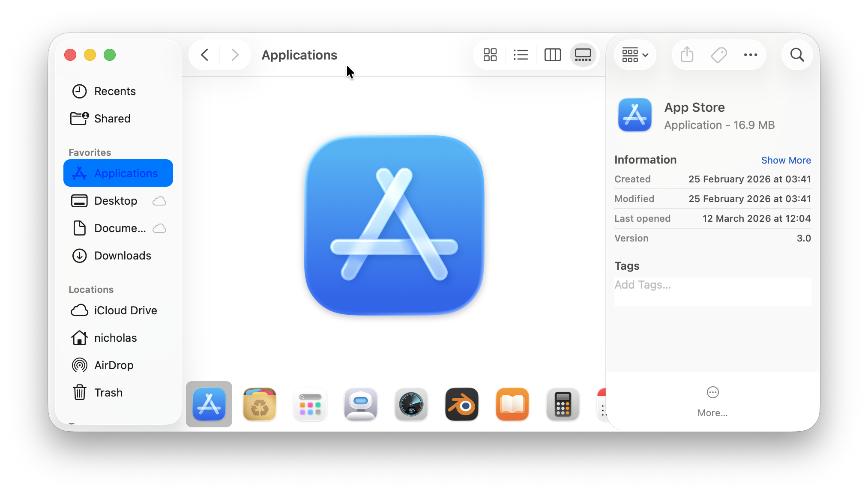This screenshot has width=868, height=495.
Task: Select Applications in Favorites
Action: (118, 173)
